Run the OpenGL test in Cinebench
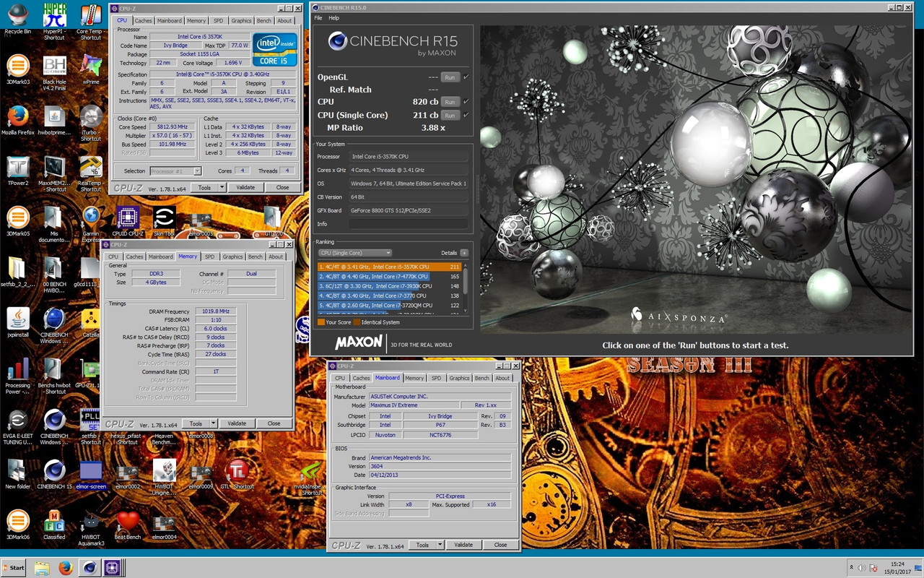The height and width of the screenshot is (578, 924). (450, 77)
